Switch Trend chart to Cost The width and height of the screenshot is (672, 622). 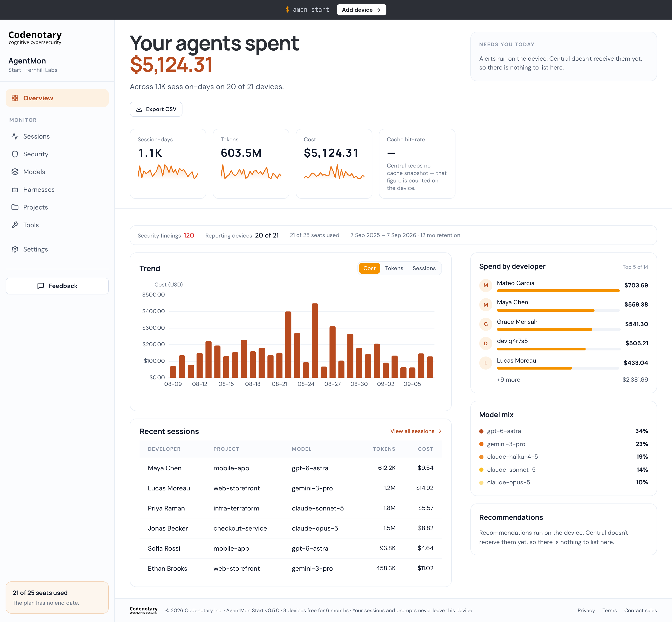click(369, 268)
